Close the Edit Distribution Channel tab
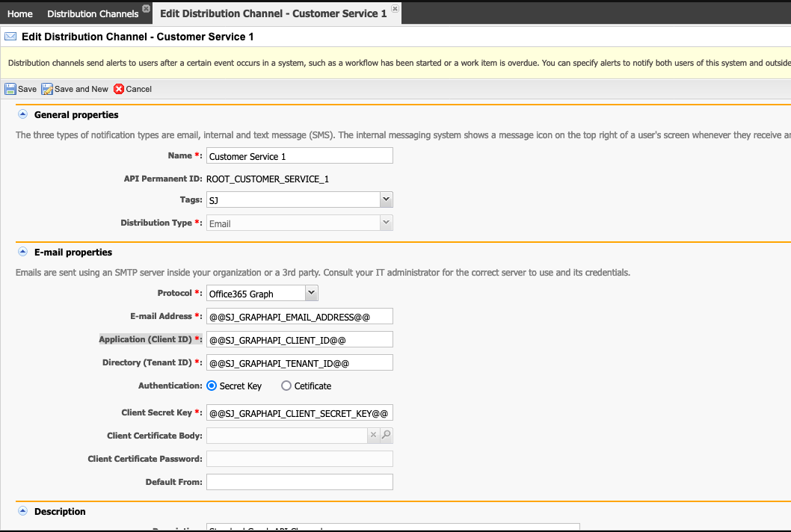Image resolution: width=791 pixels, height=532 pixels. pyautogui.click(x=395, y=8)
